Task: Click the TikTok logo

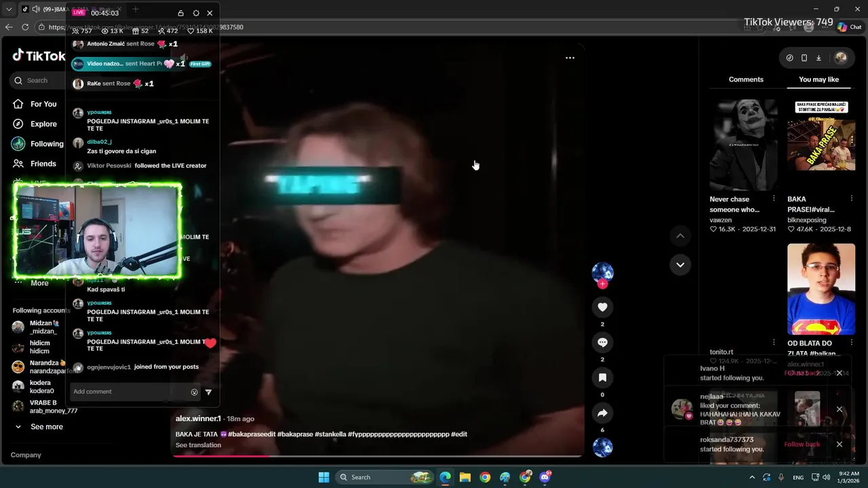Action: tap(39, 56)
